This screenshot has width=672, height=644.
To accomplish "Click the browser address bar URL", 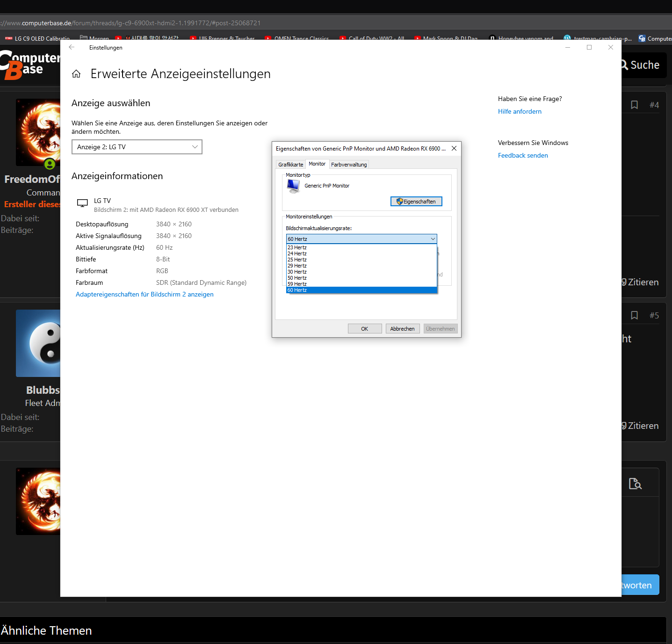I will (x=131, y=23).
